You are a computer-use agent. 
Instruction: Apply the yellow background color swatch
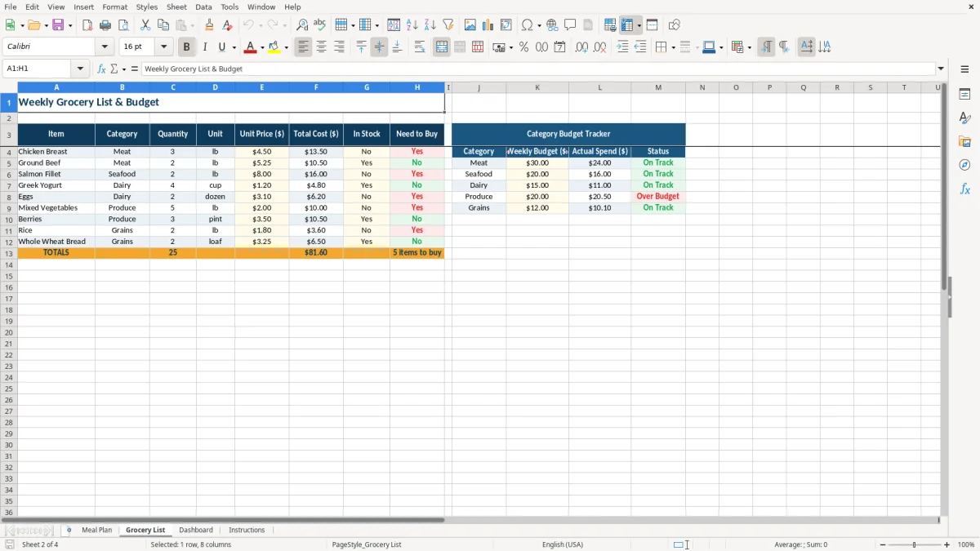click(274, 47)
